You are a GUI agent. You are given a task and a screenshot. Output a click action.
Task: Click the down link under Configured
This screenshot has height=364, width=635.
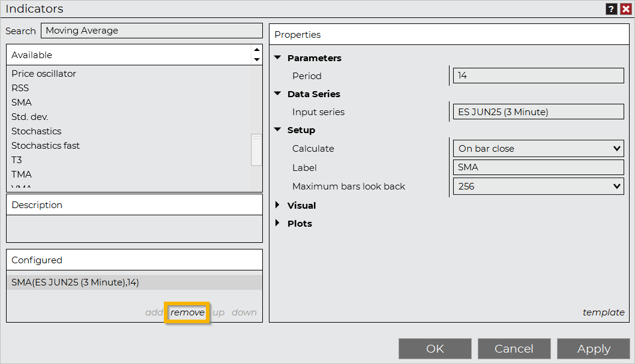point(244,312)
